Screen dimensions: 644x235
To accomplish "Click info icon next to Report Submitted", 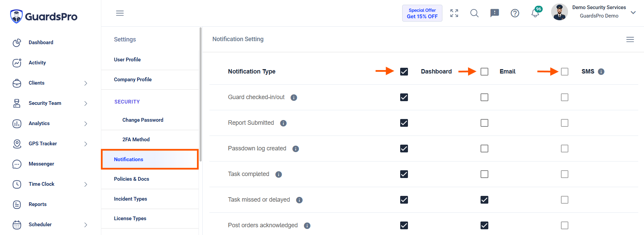I will tap(283, 123).
